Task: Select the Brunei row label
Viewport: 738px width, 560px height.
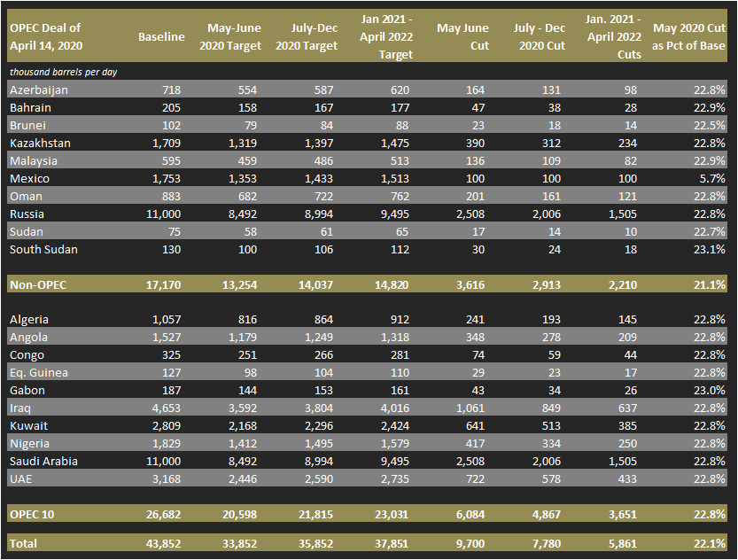Action: click(x=27, y=126)
